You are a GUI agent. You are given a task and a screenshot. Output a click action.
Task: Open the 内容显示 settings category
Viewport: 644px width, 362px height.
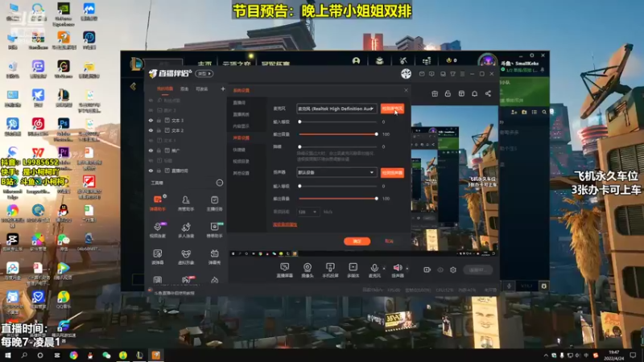coord(241,126)
